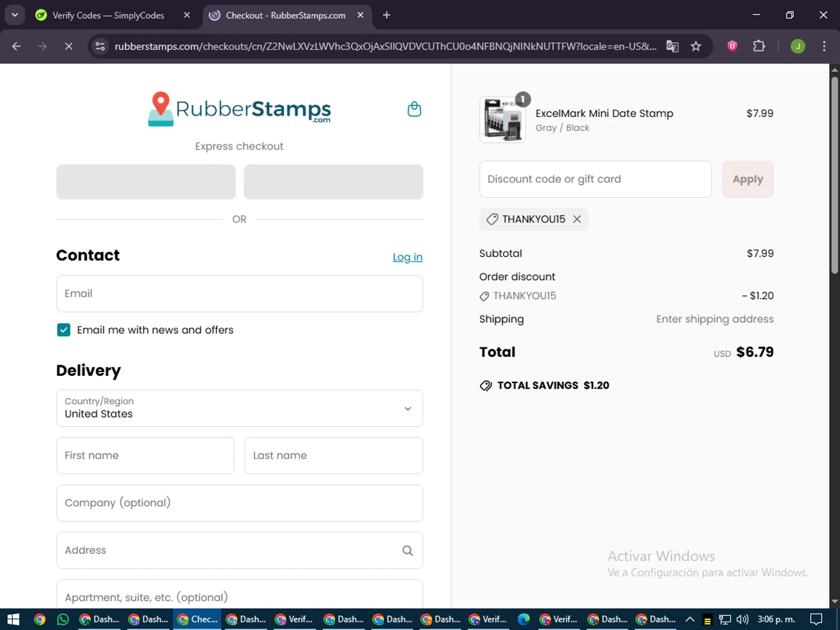This screenshot has width=840, height=630.
Task: Open the tab search dropdown arrow
Action: coord(15,15)
